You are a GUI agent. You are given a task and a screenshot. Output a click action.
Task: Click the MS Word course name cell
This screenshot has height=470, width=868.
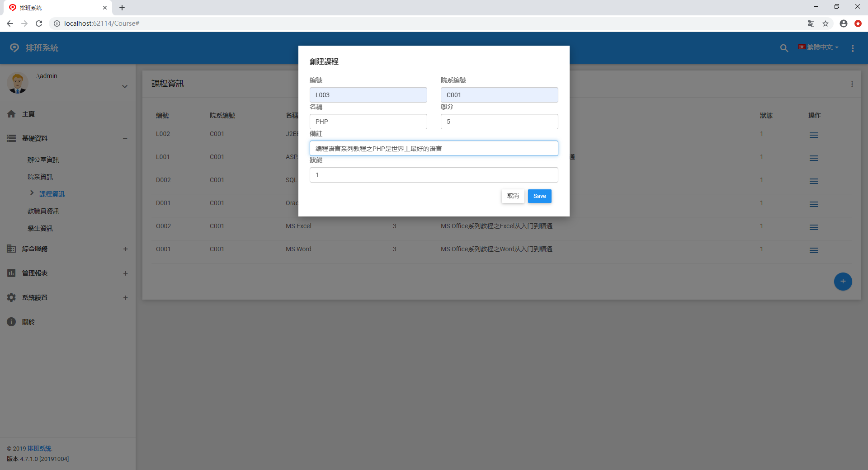298,249
